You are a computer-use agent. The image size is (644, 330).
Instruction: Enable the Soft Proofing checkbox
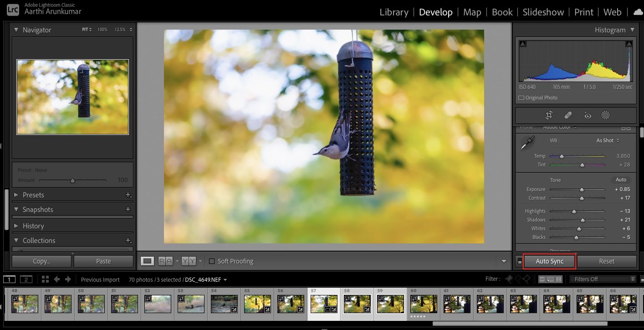(212, 261)
